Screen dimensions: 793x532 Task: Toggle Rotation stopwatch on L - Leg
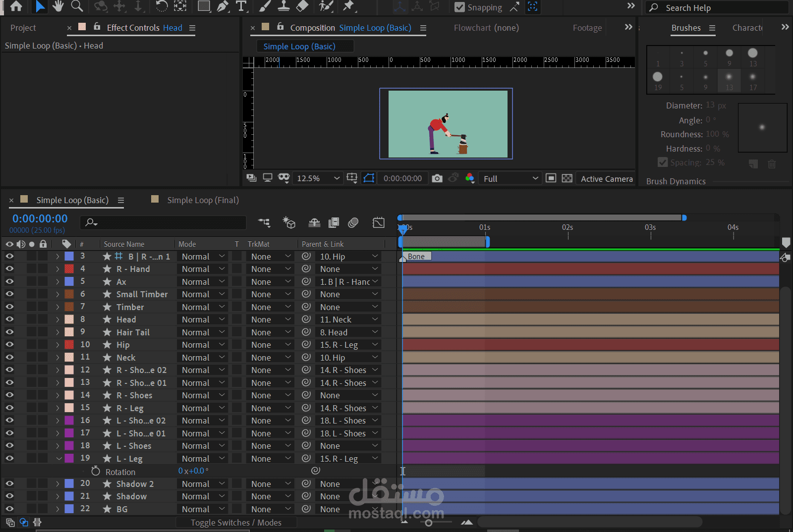tap(96, 471)
